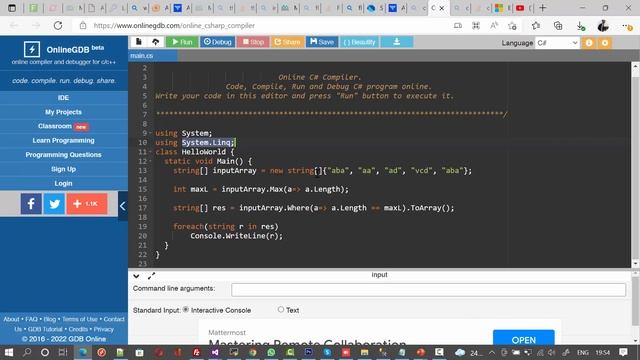Open Terms of Use footer link
The image size is (640, 360).
coord(80,319)
